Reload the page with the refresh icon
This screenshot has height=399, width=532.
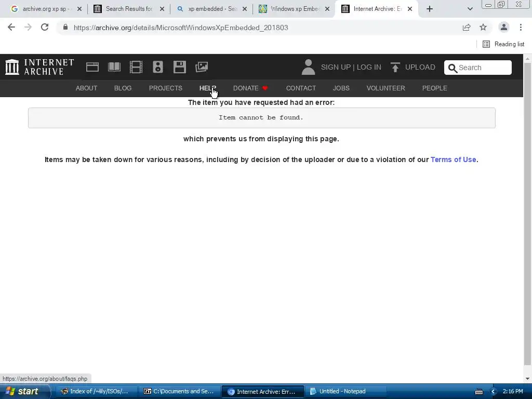[45, 27]
